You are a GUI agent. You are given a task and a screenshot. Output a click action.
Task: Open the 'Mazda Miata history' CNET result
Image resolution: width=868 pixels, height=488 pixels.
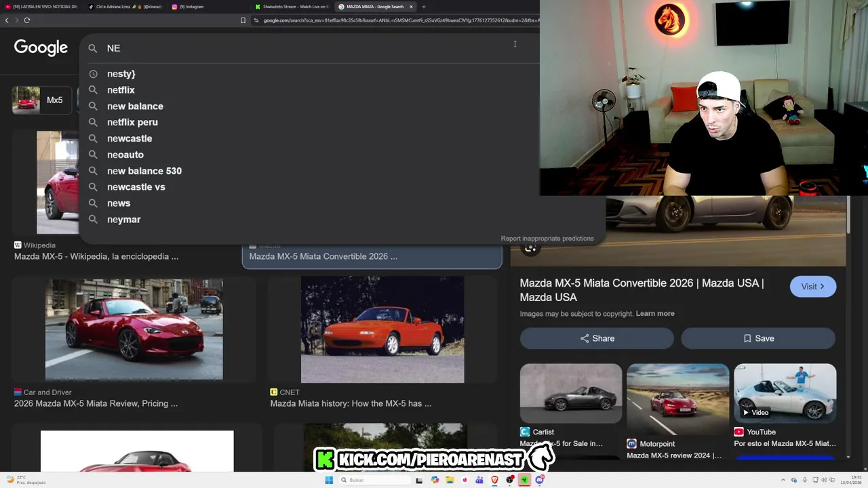(351, 403)
